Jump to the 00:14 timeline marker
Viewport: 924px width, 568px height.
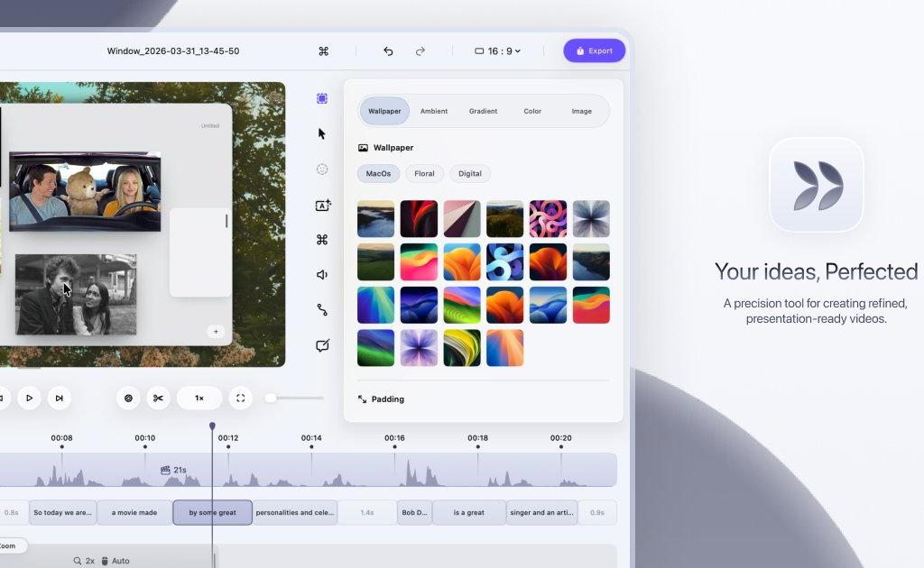pyautogui.click(x=311, y=438)
